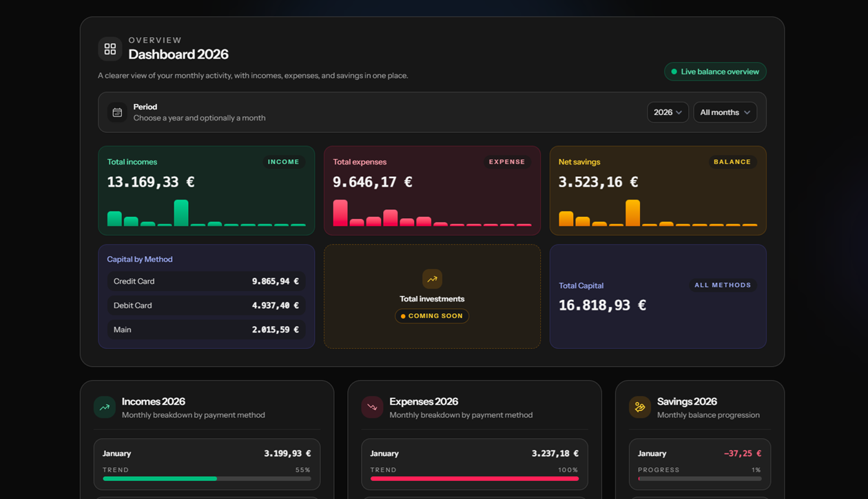Image resolution: width=868 pixels, height=499 pixels.
Task: Click the Total incomes label
Action: coord(132,162)
